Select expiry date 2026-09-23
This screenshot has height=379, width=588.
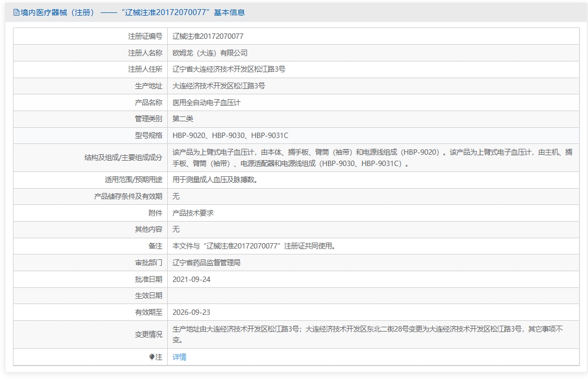point(192,312)
